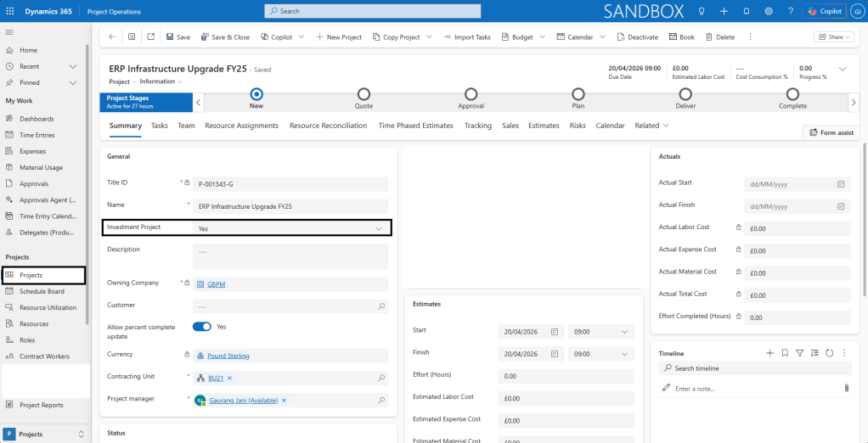The width and height of the screenshot is (868, 443).
Task: Select the Approval stage circle
Action: coord(471,94)
